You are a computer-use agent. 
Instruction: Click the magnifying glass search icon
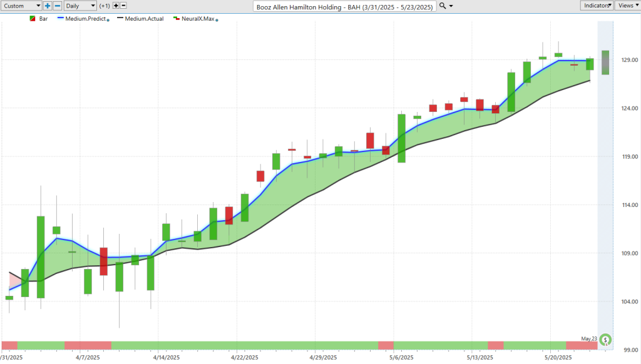443,6
